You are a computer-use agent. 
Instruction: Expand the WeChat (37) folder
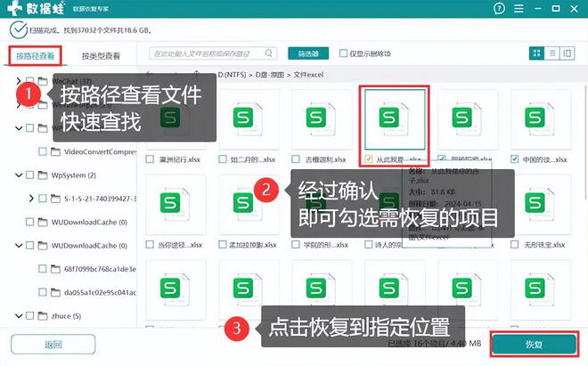(19, 81)
